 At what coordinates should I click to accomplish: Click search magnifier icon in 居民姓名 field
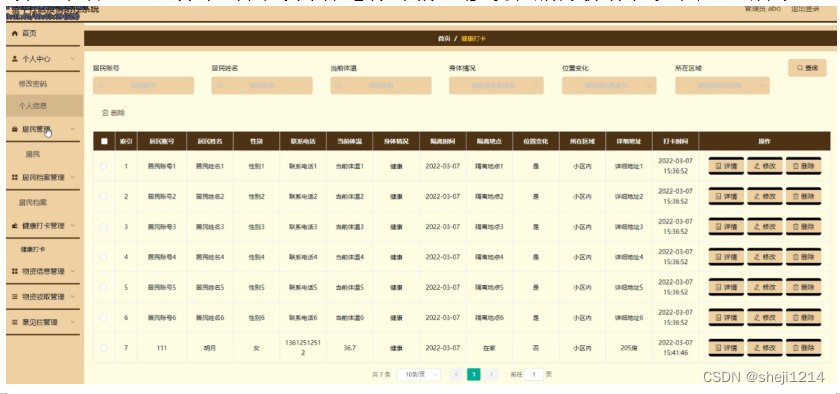pyautogui.click(x=219, y=86)
